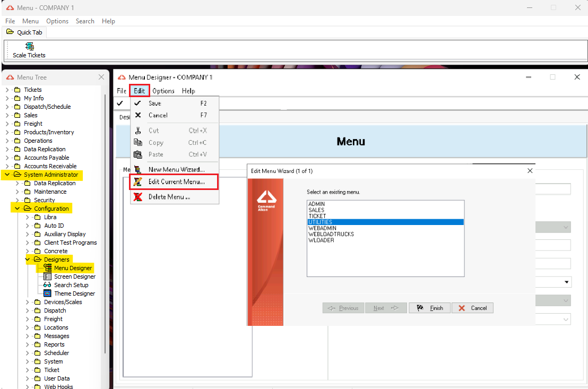The width and height of the screenshot is (588, 389).
Task: Click the Cut scissors icon
Action: [138, 131]
